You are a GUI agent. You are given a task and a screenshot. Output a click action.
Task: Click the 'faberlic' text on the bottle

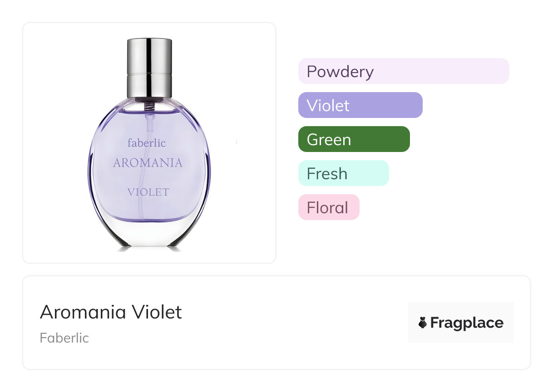(x=147, y=143)
